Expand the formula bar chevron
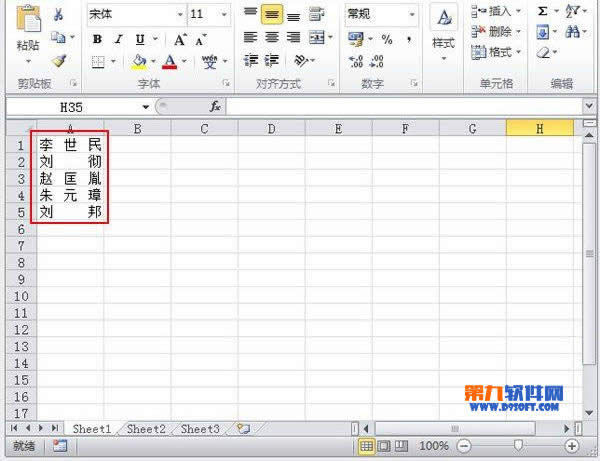 (589, 105)
